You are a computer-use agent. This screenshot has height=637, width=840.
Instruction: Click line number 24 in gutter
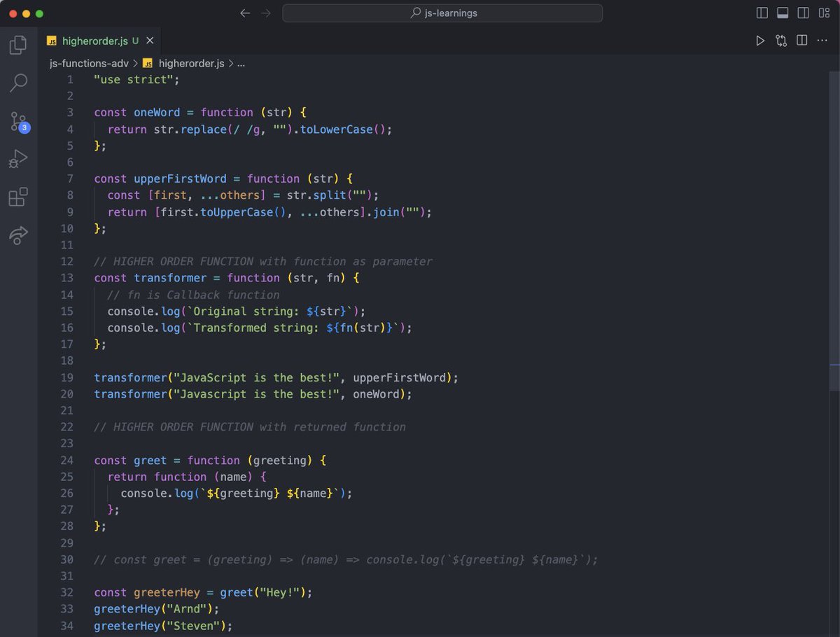point(66,461)
